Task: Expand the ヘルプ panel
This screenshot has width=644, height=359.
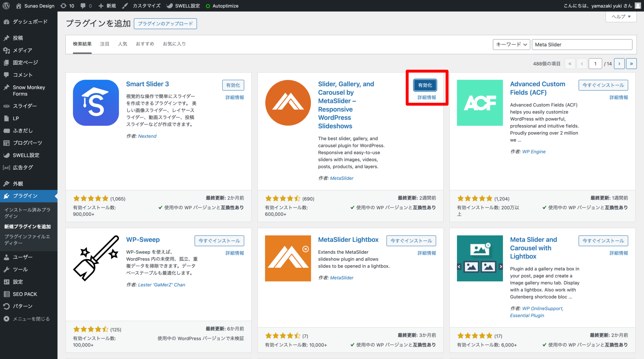Action: (620, 16)
